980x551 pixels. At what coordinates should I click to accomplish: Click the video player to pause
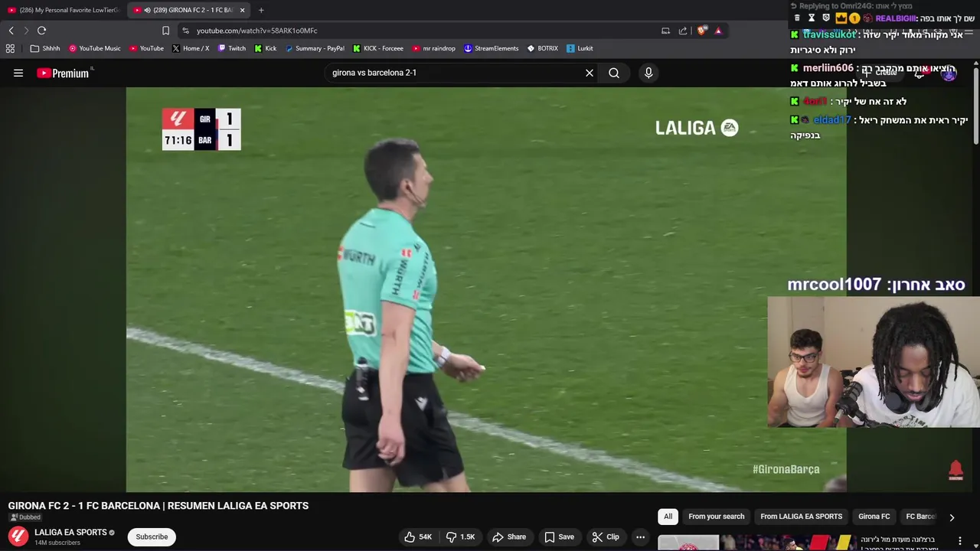[486, 289]
